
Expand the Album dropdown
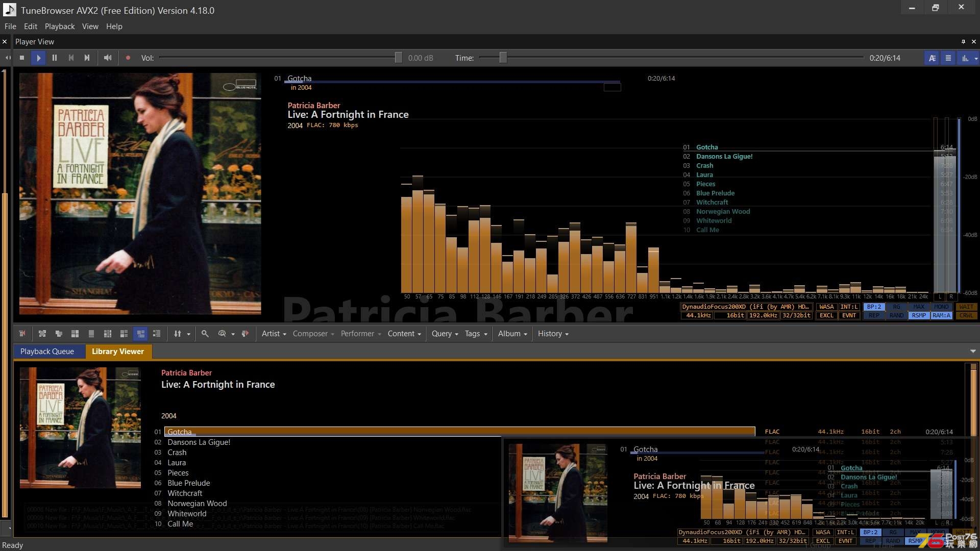[512, 334]
